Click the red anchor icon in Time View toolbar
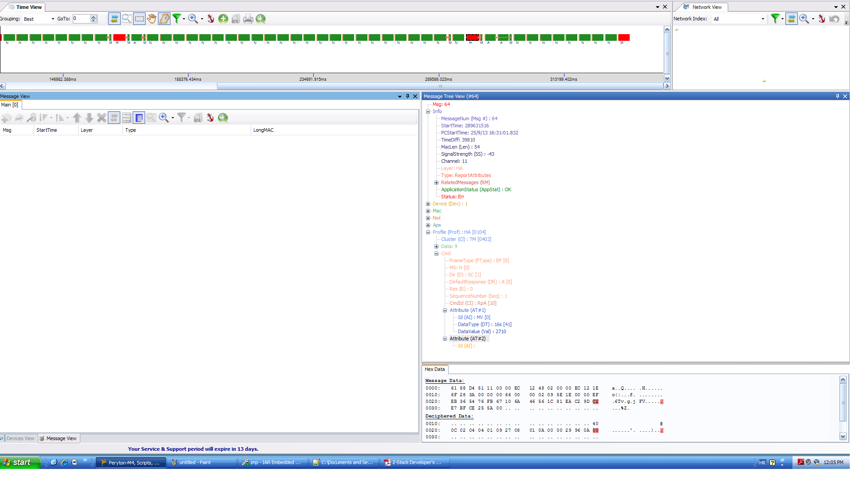This screenshot has width=852, height=504. pyautogui.click(x=211, y=19)
